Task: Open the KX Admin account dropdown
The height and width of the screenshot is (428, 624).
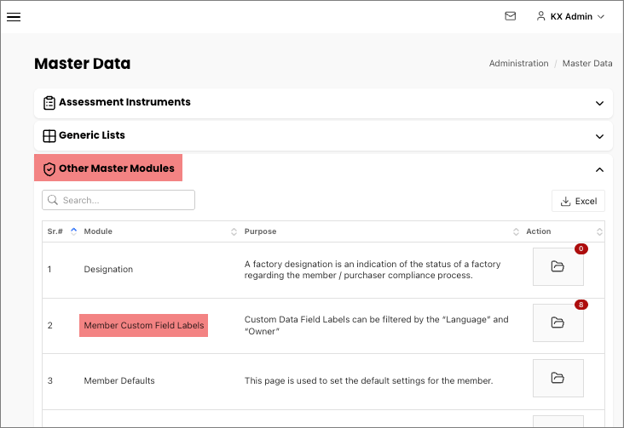Action: point(571,16)
